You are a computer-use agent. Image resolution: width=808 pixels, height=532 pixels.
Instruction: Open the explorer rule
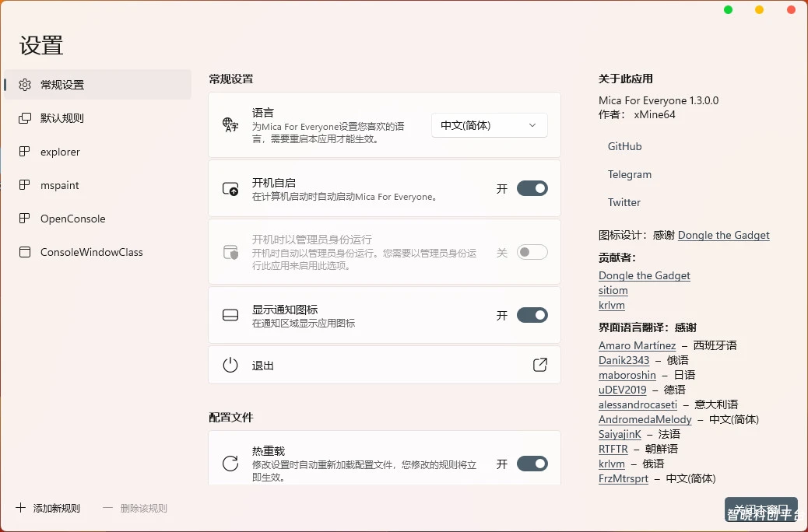[x=97, y=152]
